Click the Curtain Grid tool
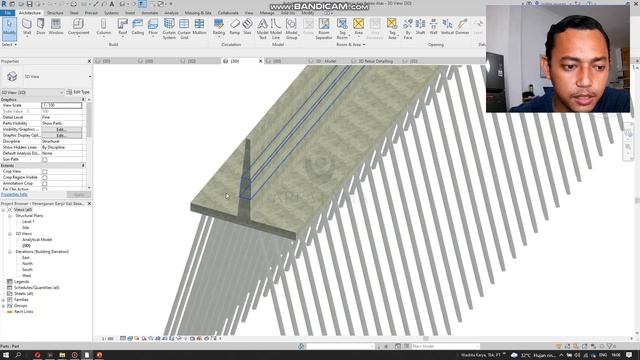Screen dimensions: 640x360 [x=184, y=29]
